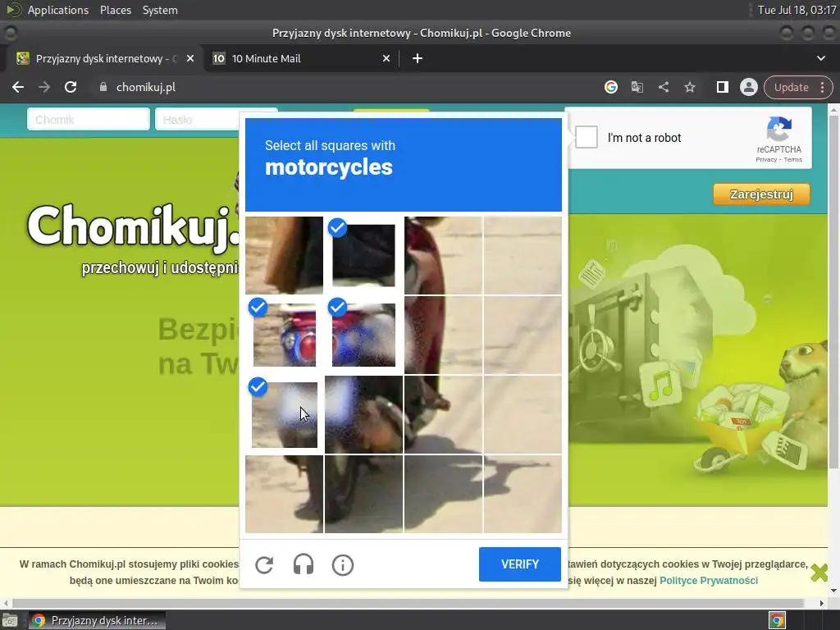
Task: Click the Chomik username field
Action: pos(89,120)
